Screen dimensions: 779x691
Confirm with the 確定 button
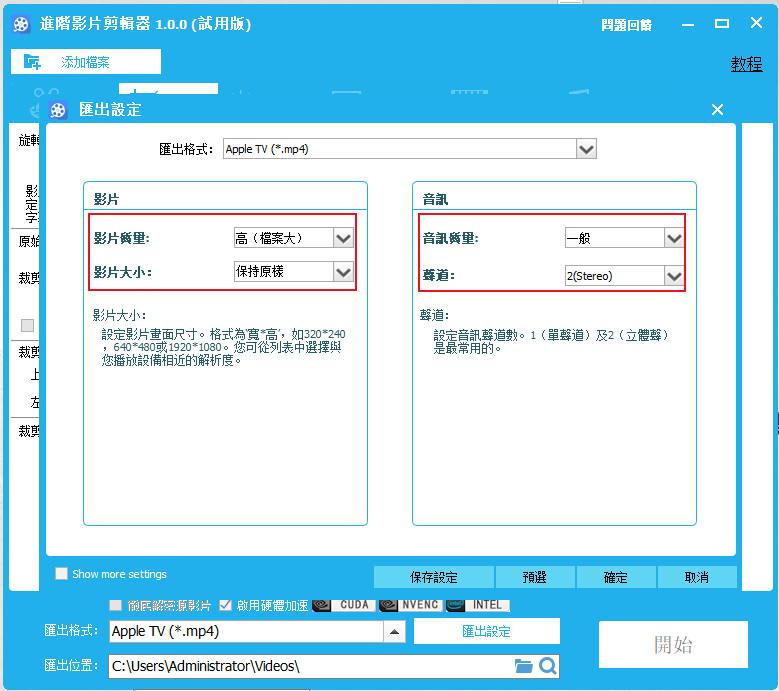coord(616,577)
